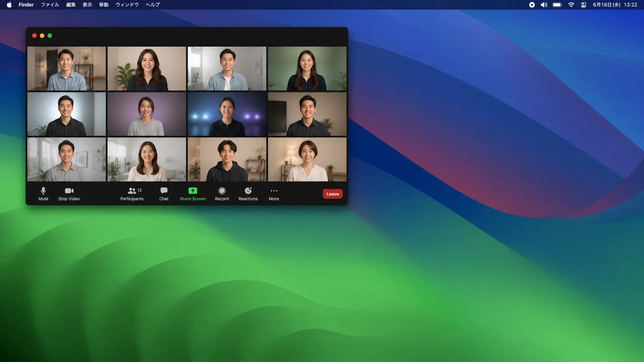Open the Wi-Fi menu
This screenshot has width=644, height=362.
coord(571,5)
